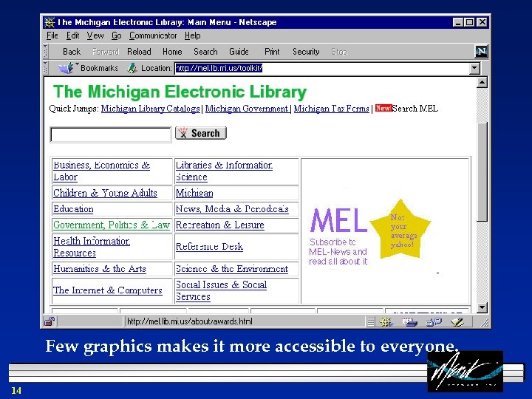Collapse the navigation toolbar grip
532x399 pixels.
tap(46, 52)
